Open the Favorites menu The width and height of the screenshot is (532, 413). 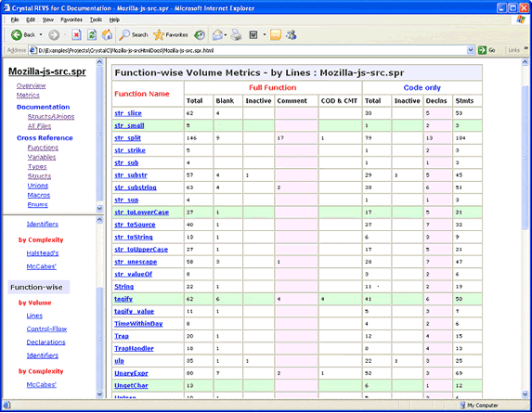(71, 19)
